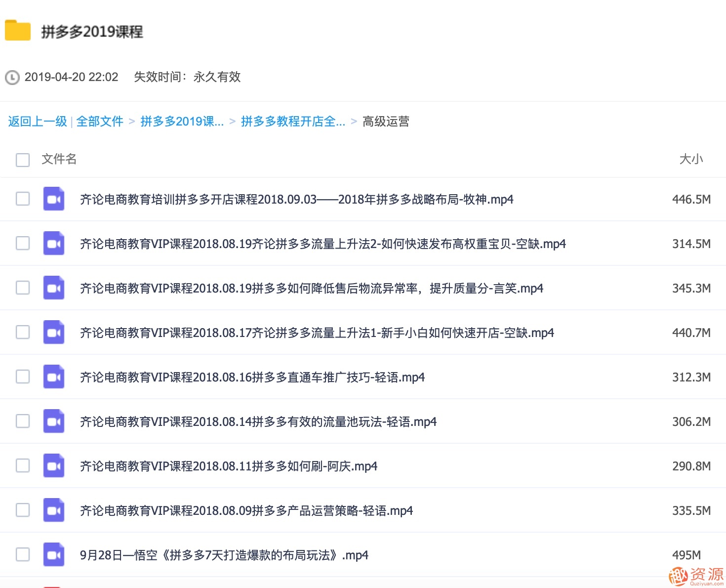Click video icon for 拼多多如何刷-阿庆.mp4

point(54,466)
